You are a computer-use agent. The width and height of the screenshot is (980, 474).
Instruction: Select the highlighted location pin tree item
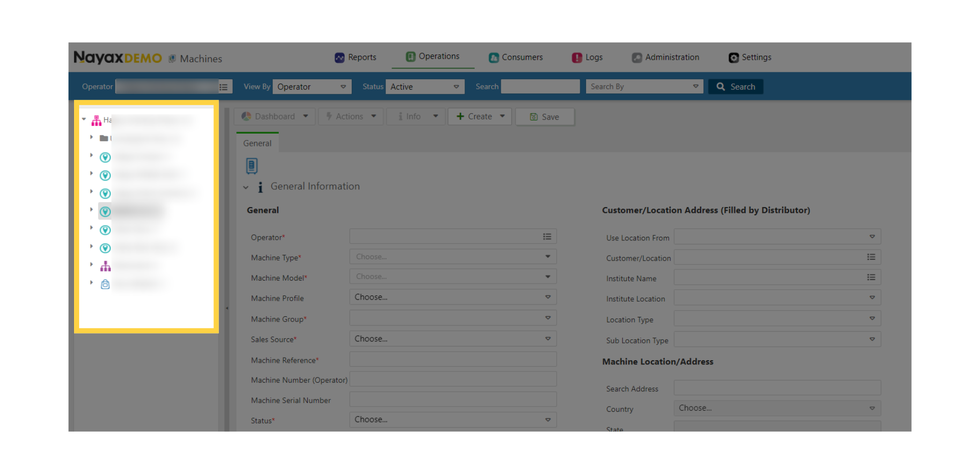[105, 212]
